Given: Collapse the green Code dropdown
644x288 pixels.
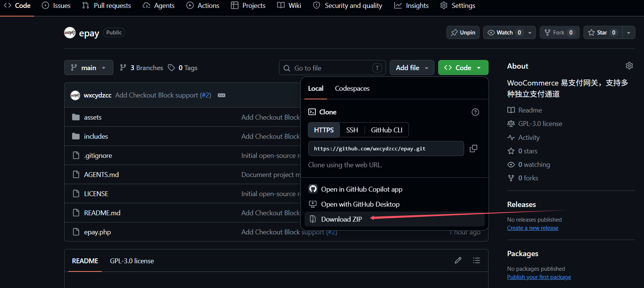Looking at the screenshot, I should click(x=463, y=67).
